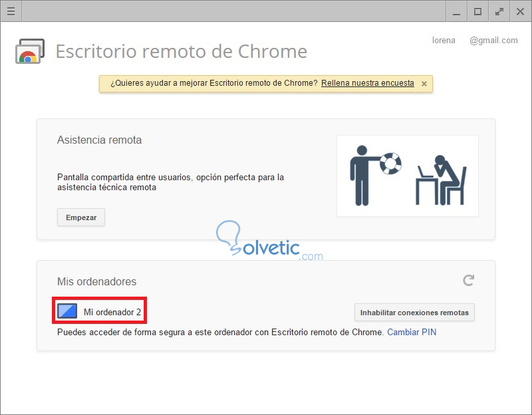Open the Cambiar PIN link
532x415 pixels.
pyautogui.click(x=412, y=333)
